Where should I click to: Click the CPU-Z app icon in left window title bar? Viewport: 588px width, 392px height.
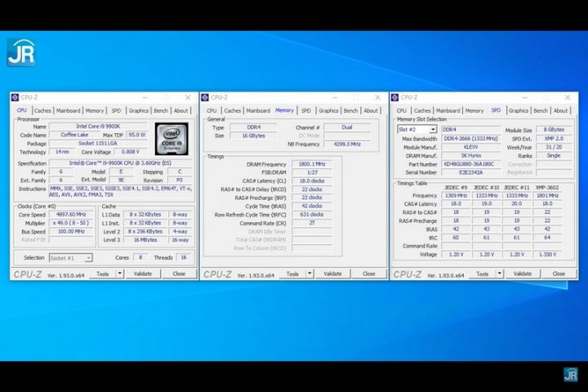pyautogui.click(x=15, y=97)
